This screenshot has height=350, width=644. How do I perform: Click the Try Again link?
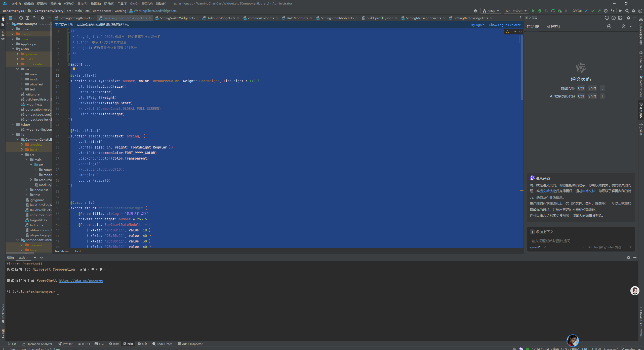point(477,25)
